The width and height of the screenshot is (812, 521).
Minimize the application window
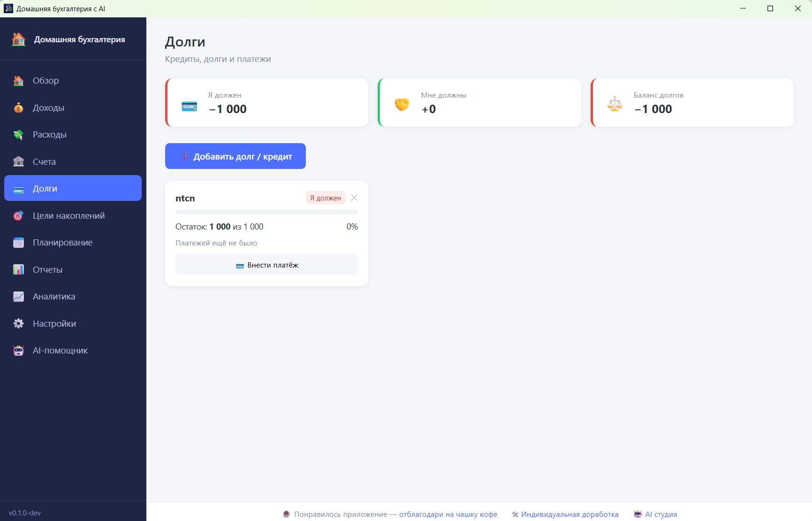pyautogui.click(x=743, y=8)
